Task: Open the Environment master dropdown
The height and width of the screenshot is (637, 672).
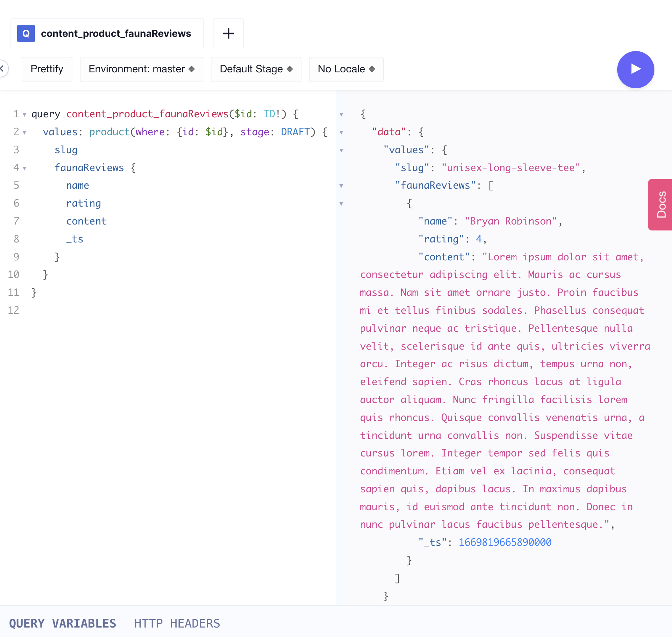Action: (141, 69)
